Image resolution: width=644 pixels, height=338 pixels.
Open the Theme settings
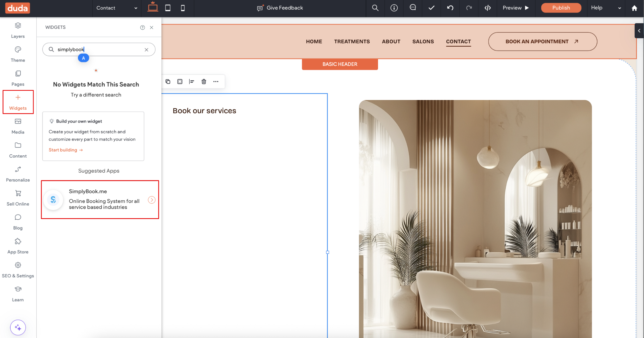tap(18, 54)
